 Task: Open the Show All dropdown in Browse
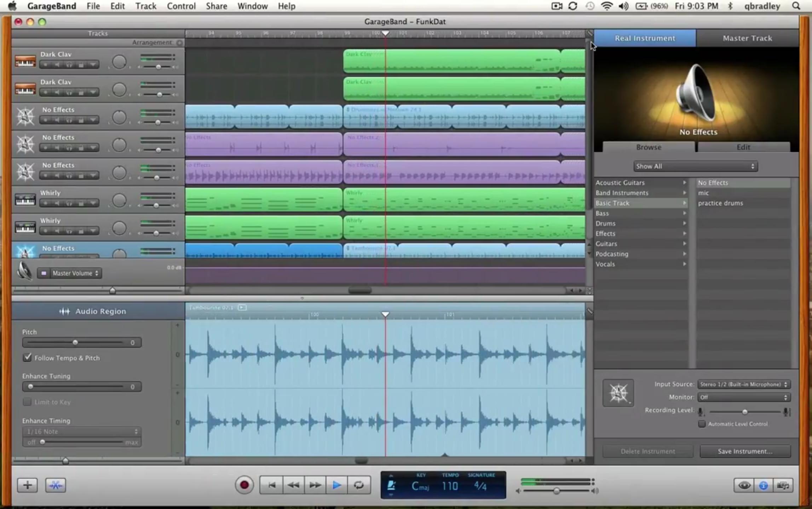click(695, 166)
